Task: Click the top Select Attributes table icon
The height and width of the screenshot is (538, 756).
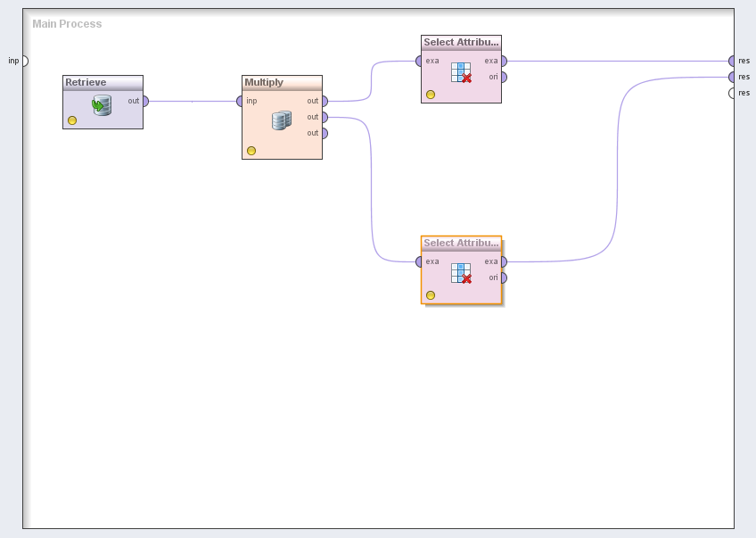Action: point(461,72)
